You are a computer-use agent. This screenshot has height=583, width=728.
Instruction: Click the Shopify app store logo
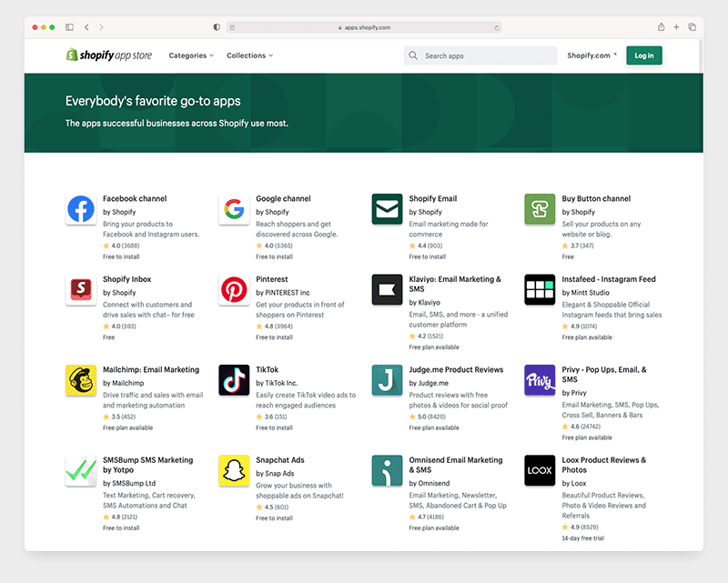coord(109,55)
